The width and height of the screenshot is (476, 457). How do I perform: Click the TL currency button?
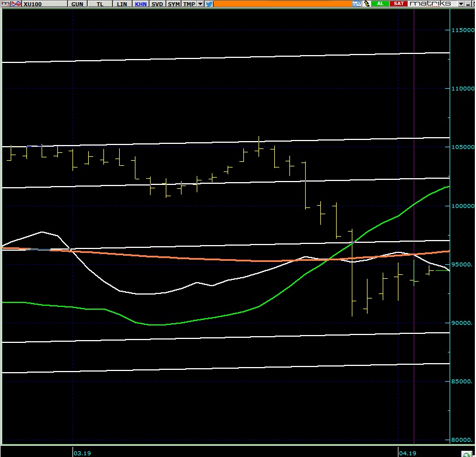pyautogui.click(x=100, y=4)
